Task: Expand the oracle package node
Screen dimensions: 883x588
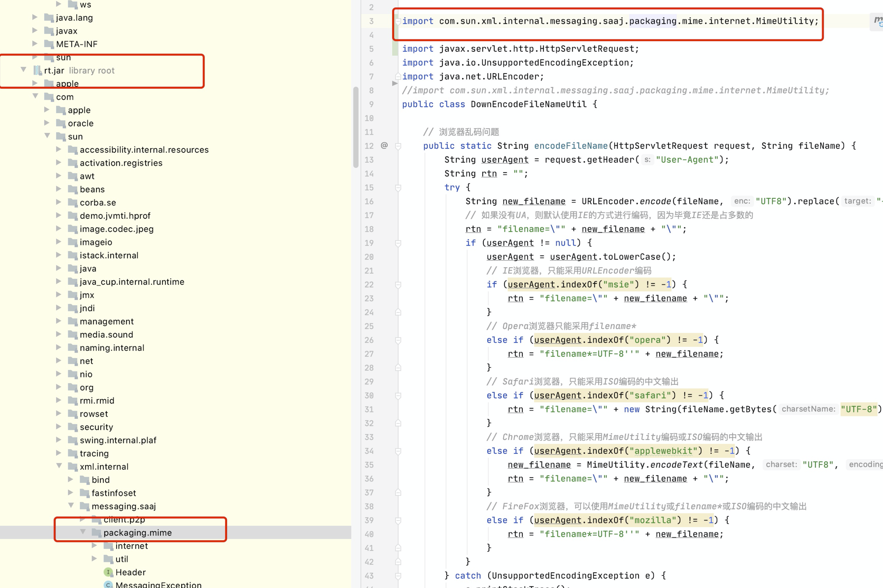Action: (47, 123)
